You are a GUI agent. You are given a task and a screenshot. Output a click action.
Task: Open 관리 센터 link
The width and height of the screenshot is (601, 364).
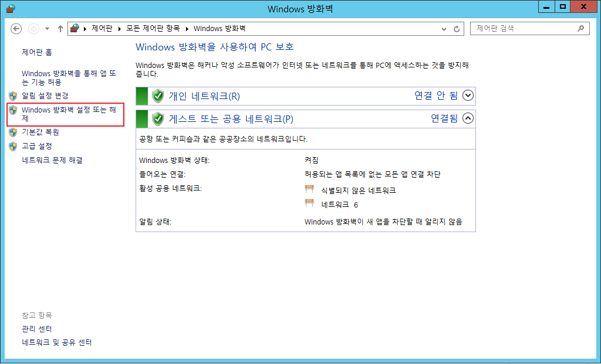coord(37,329)
